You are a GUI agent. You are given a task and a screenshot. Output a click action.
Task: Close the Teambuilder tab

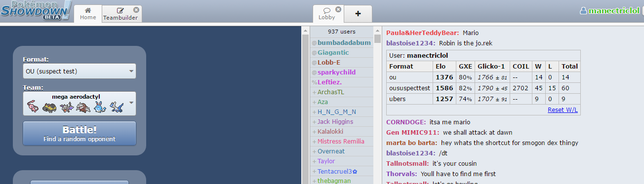point(136,9)
